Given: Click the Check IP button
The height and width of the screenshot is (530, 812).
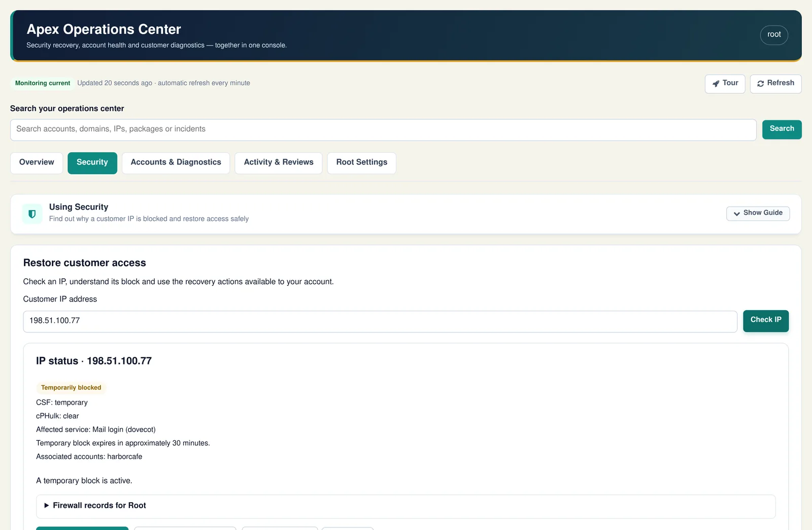Looking at the screenshot, I should tap(766, 321).
